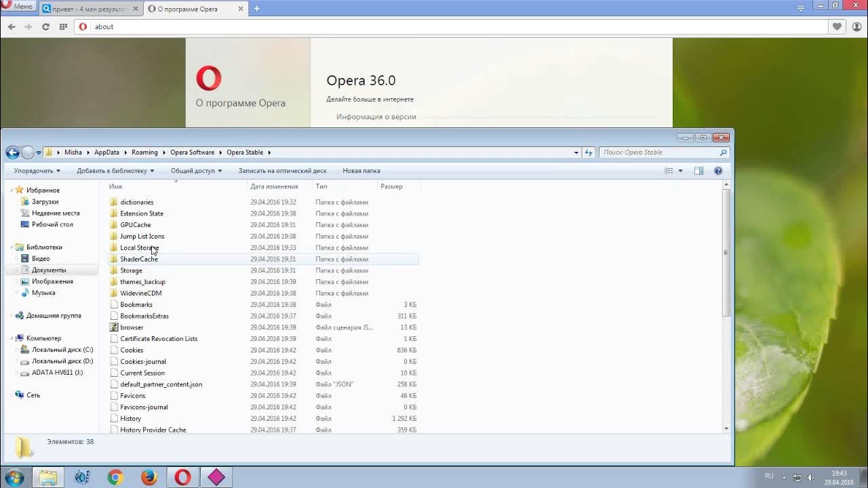Select the 'Current Session' file

142,373
